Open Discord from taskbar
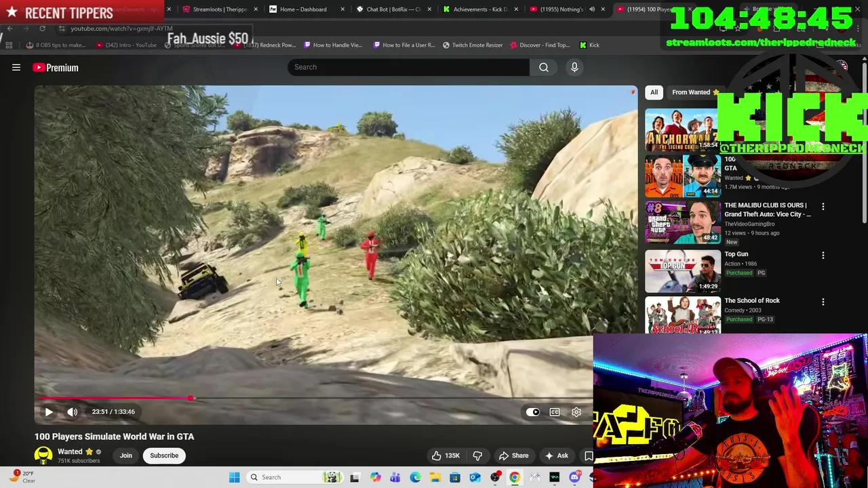868x488 pixels. tap(574, 477)
